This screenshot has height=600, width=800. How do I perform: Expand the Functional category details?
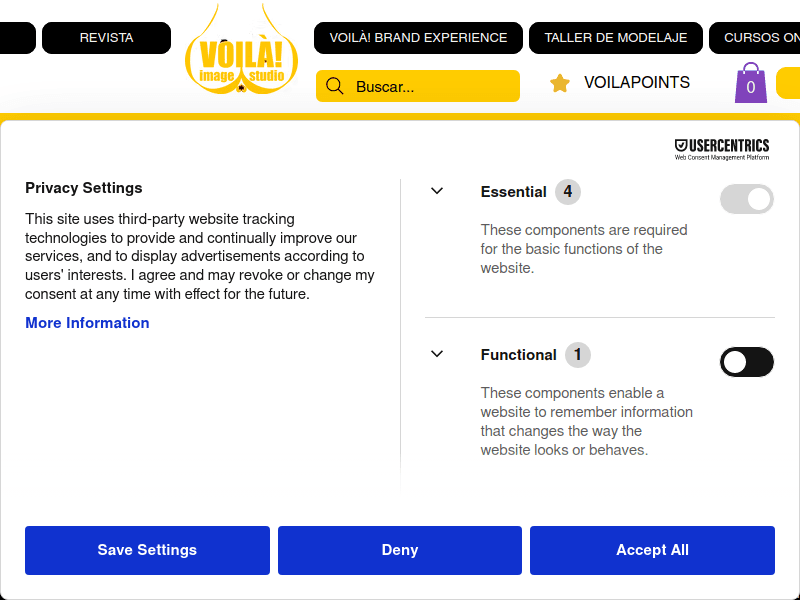point(436,353)
